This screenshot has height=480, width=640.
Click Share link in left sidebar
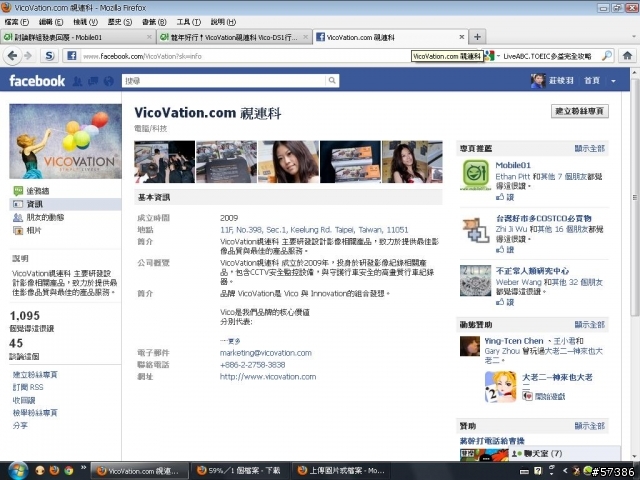(20, 425)
